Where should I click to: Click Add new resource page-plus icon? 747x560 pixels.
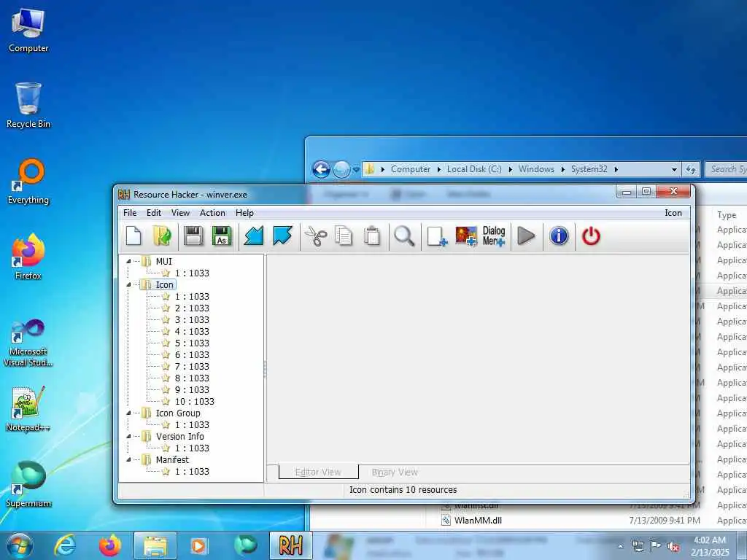click(x=437, y=236)
